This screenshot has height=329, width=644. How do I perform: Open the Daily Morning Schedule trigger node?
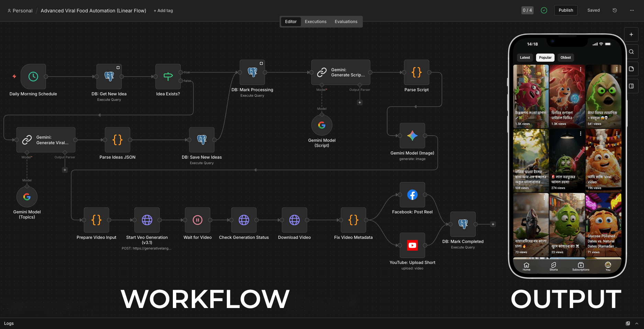pyautogui.click(x=33, y=77)
